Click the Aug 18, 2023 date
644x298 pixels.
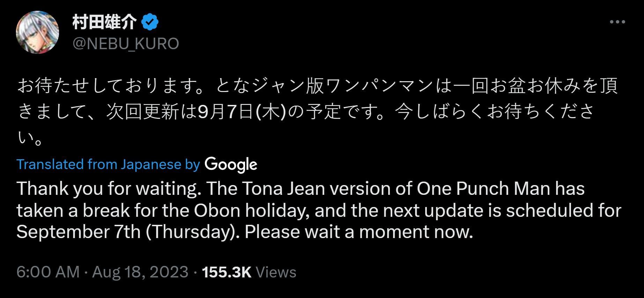tap(140, 272)
